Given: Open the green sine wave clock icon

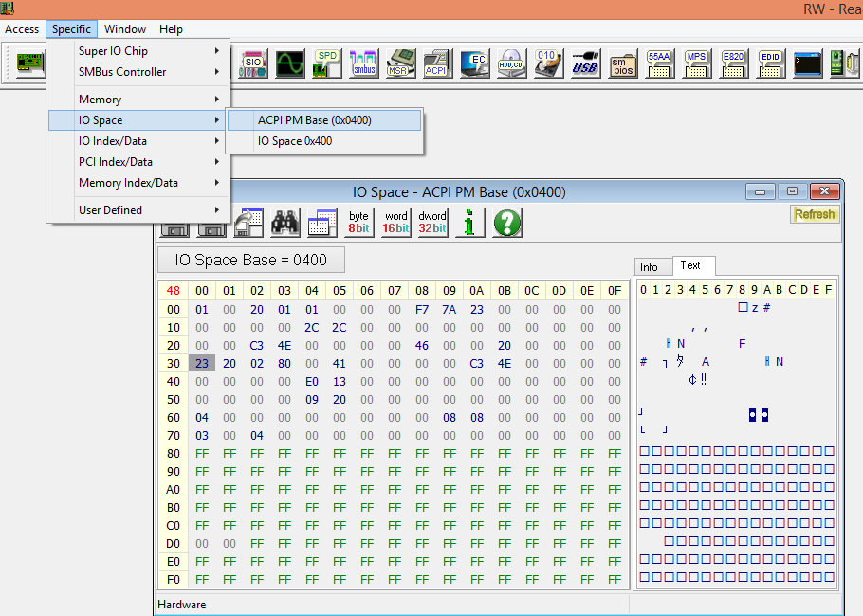Looking at the screenshot, I should point(290,63).
